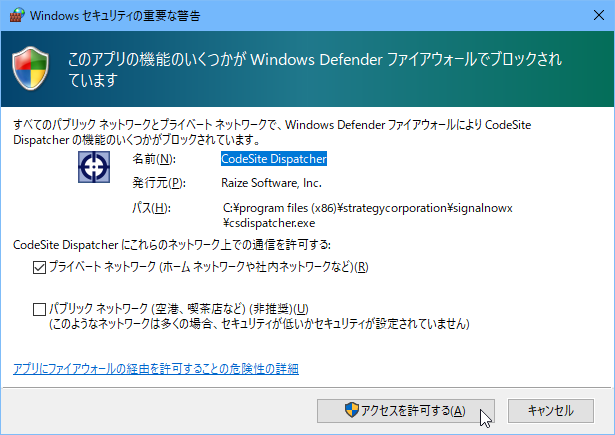Click the CodeSite Dispatcher crosshair app icon
This screenshot has width=615, height=435.
click(93, 167)
